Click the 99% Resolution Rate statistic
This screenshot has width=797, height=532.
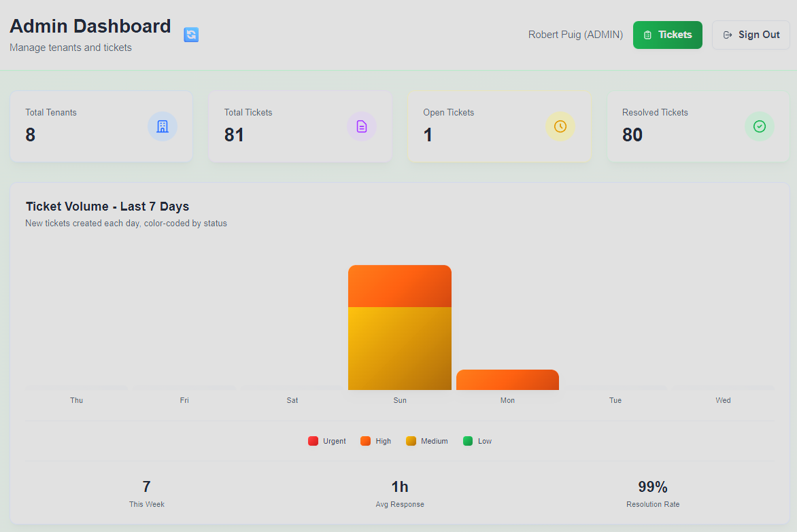tap(653, 493)
